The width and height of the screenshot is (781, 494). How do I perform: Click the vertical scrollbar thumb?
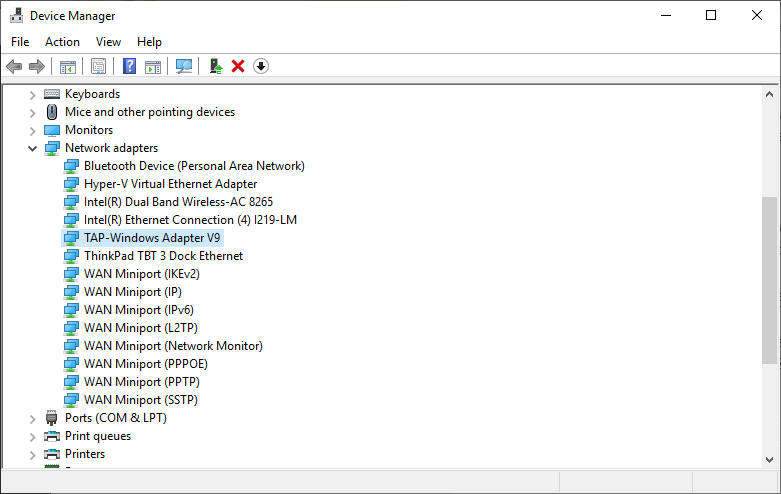pos(769,280)
